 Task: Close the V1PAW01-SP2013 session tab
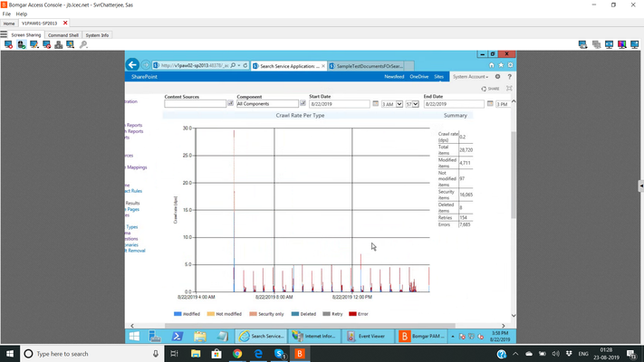click(x=65, y=23)
